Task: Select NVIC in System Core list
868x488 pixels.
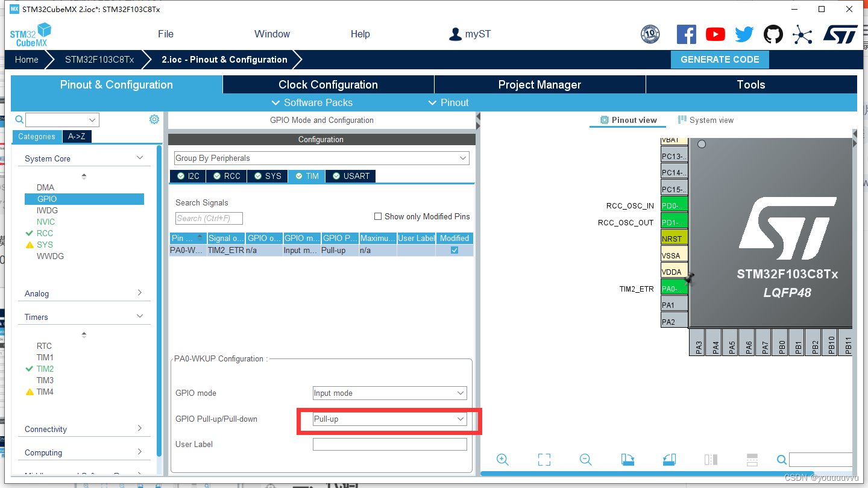Action: click(46, 222)
